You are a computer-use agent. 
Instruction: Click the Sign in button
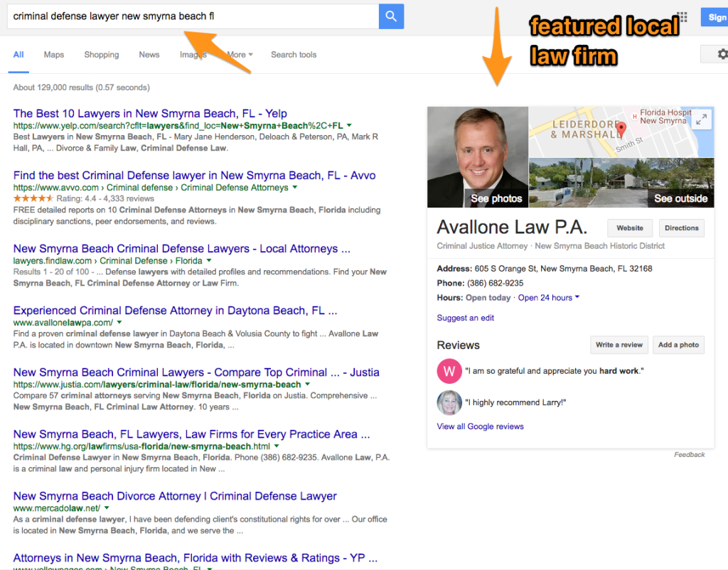tap(717, 16)
